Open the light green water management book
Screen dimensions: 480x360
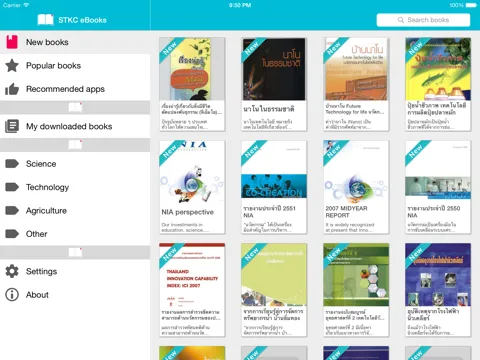[274, 275]
